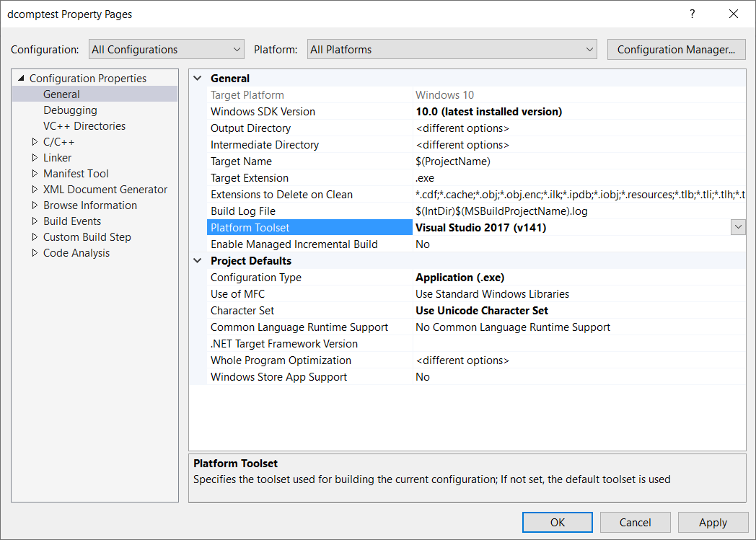Select VC++ Directories in the tree
Screen dimensions: 756x540
84,126
